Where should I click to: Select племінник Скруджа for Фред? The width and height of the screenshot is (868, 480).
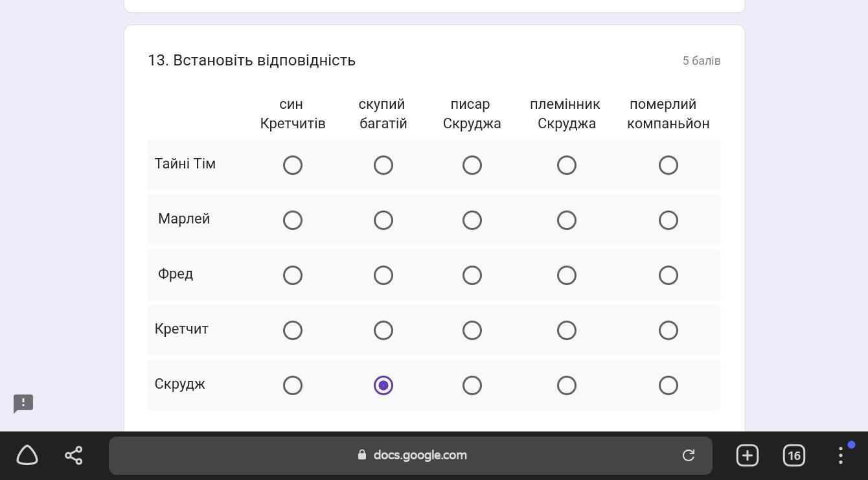[567, 275]
